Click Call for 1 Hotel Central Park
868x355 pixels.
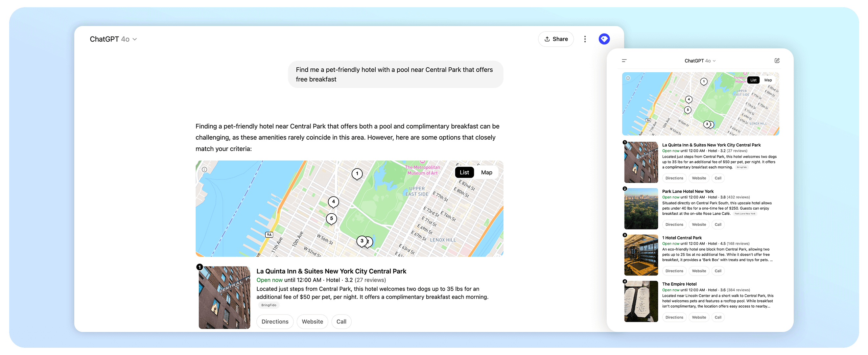pyautogui.click(x=718, y=271)
